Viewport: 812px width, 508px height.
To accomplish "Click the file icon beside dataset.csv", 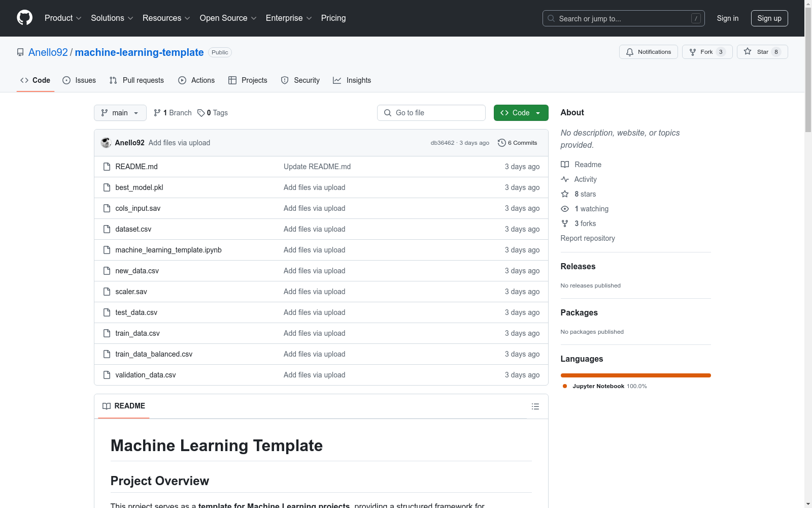I will [107, 229].
